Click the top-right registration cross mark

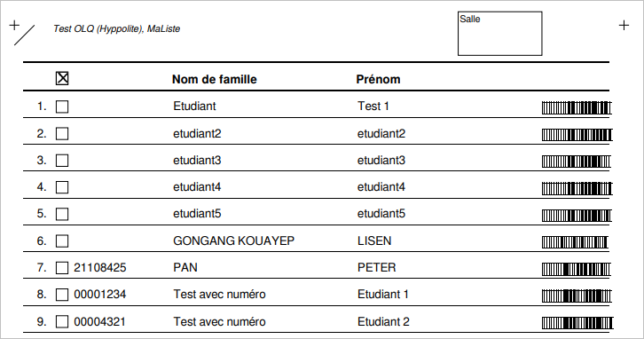tap(624, 25)
